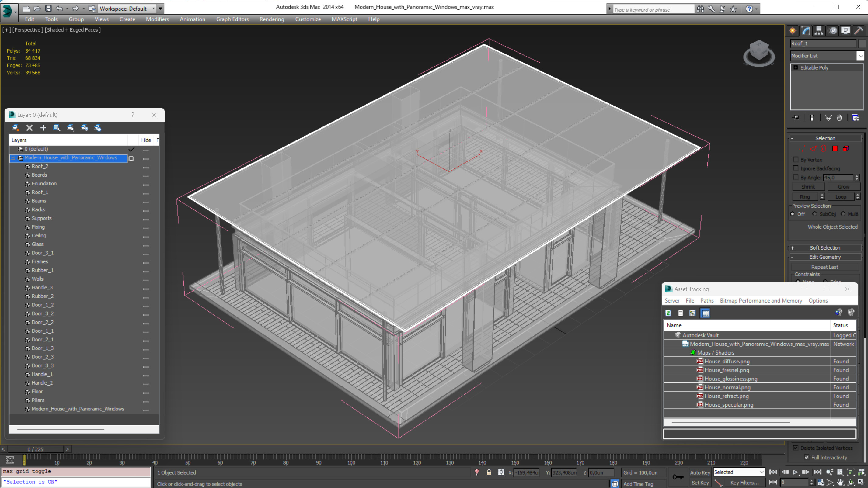Viewport: 868px width, 488px height.
Task: Enable By Vertex checkbox
Action: point(796,160)
